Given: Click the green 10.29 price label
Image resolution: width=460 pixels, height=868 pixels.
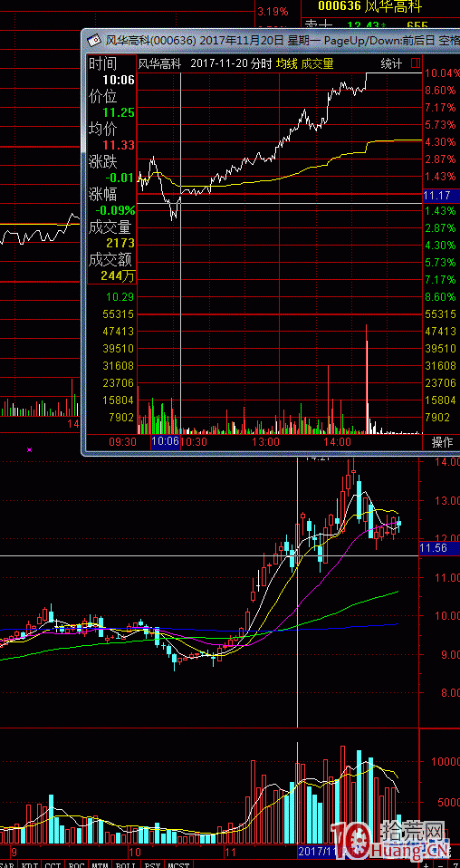Looking at the screenshot, I should [x=120, y=296].
